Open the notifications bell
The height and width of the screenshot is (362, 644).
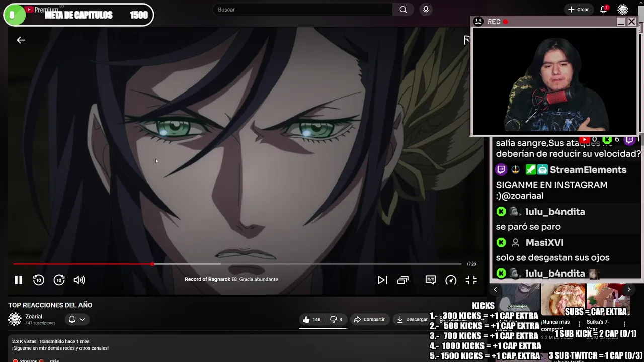(x=604, y=10)
